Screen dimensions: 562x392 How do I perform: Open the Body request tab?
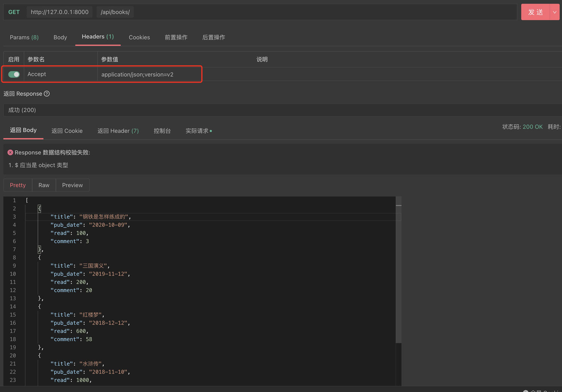[x=60, y=37]
